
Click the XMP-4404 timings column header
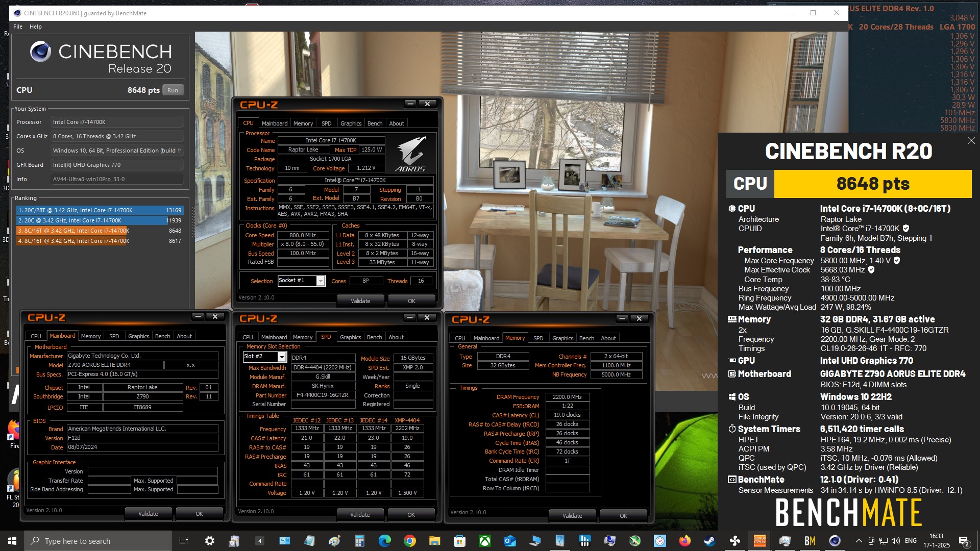(x=407, y=420)
